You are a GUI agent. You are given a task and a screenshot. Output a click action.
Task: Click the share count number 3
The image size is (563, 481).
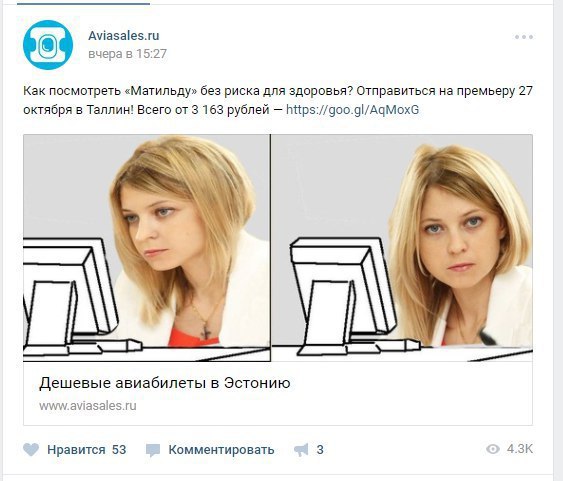tap(320, 450)
